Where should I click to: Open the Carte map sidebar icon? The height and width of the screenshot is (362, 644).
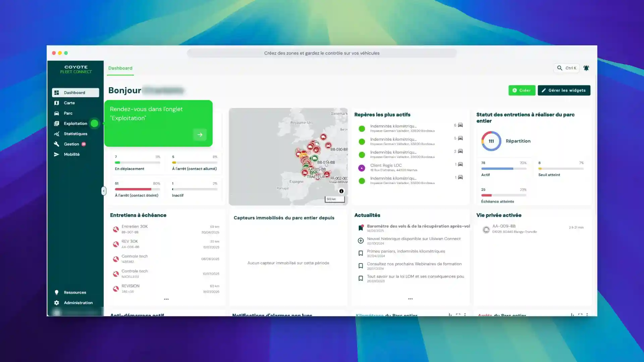point(57,103)
